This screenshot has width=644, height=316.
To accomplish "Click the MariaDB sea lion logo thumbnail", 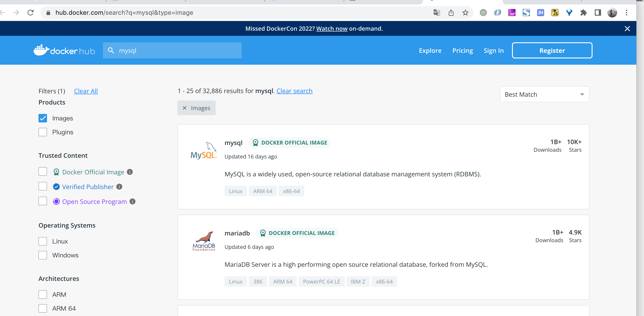I will [x=204, y=241].
